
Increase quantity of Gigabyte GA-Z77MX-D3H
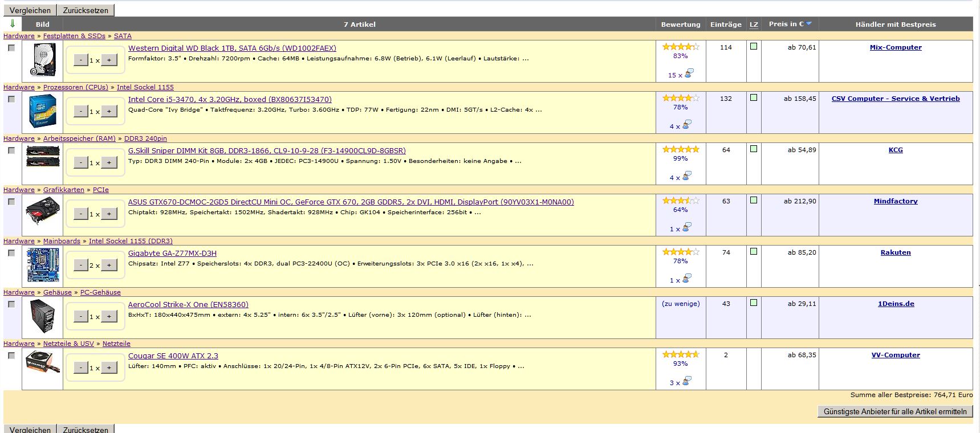click(109, 265)
